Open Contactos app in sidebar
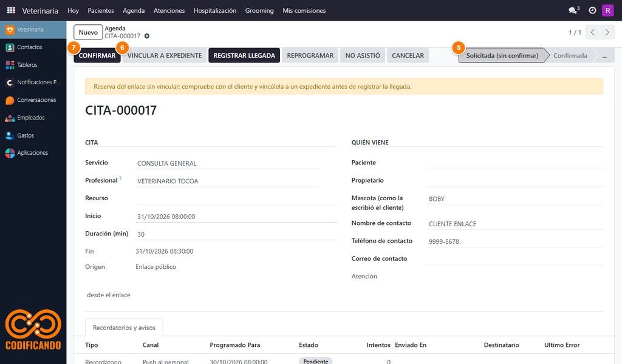Image resolution: width=622 pixels, height=364 pixels. (33, 47)
